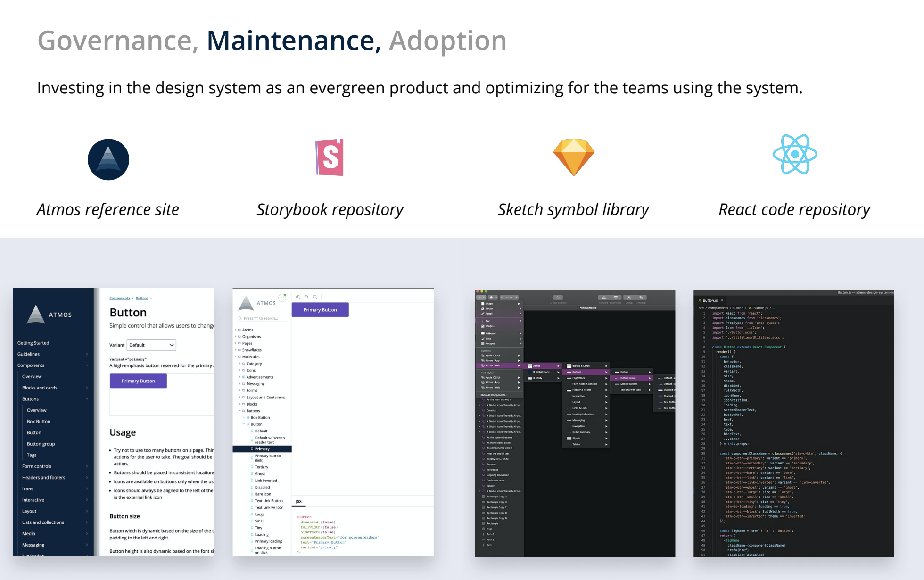924x580 pixels.
Task: Click the Atmos reference site logo icon
Action: pyautogui.click(x=108, y=159)
